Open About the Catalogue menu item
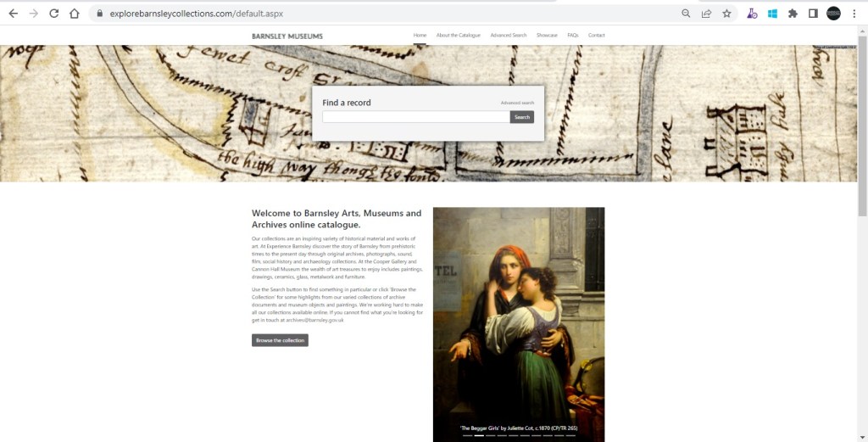Image resolution: width=868 pixels, height=442 pixels. pos(459,36)
